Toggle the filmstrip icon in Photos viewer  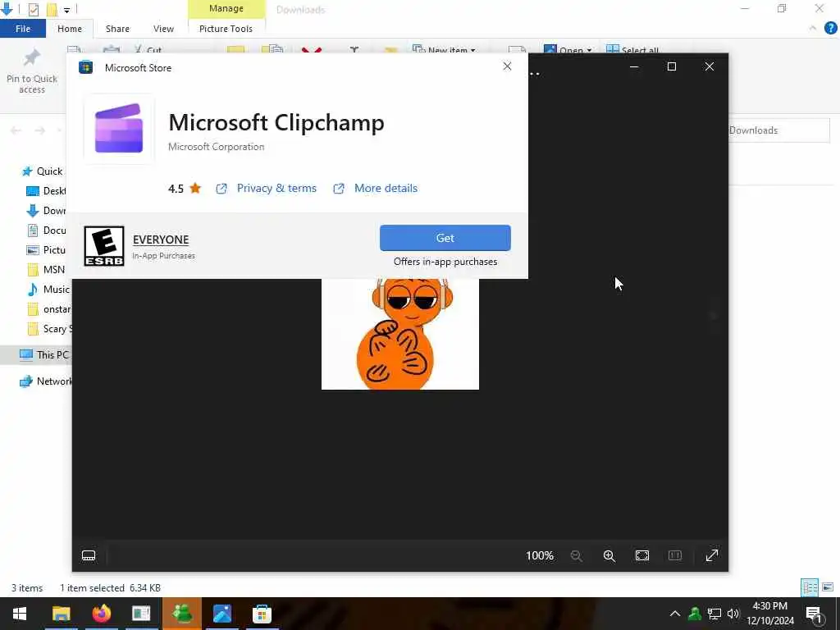[x=89, y=555]
